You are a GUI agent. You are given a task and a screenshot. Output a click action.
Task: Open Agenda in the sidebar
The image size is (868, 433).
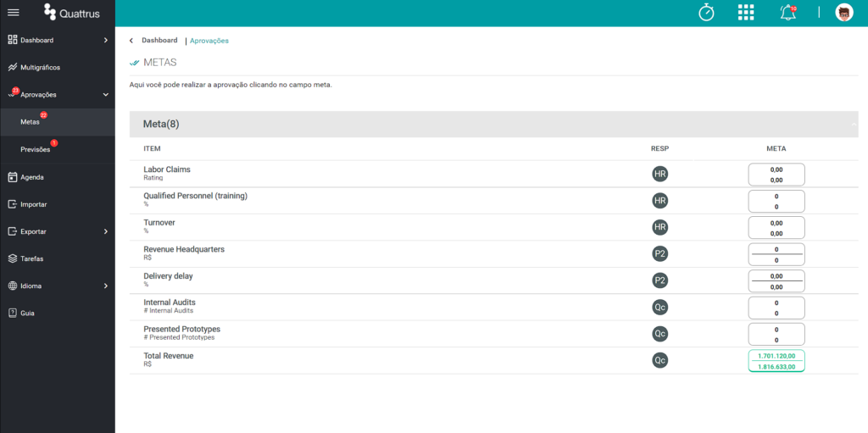click(58, 177)
